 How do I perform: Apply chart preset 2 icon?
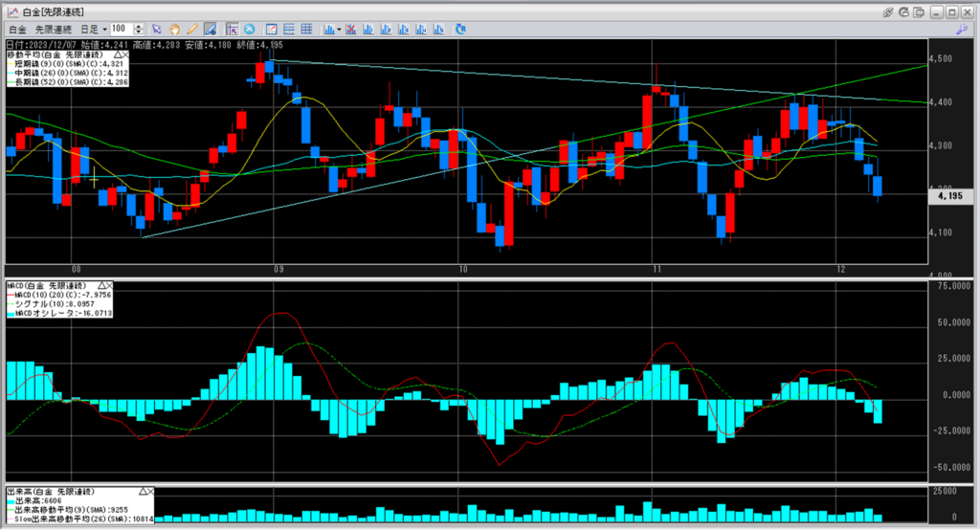pyautogui.click(x=386, y=30)
